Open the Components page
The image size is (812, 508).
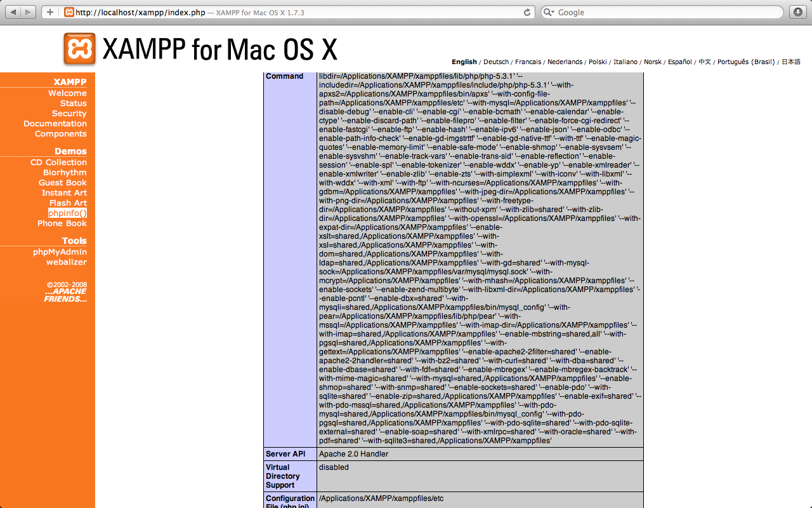(x=61, y=134)
